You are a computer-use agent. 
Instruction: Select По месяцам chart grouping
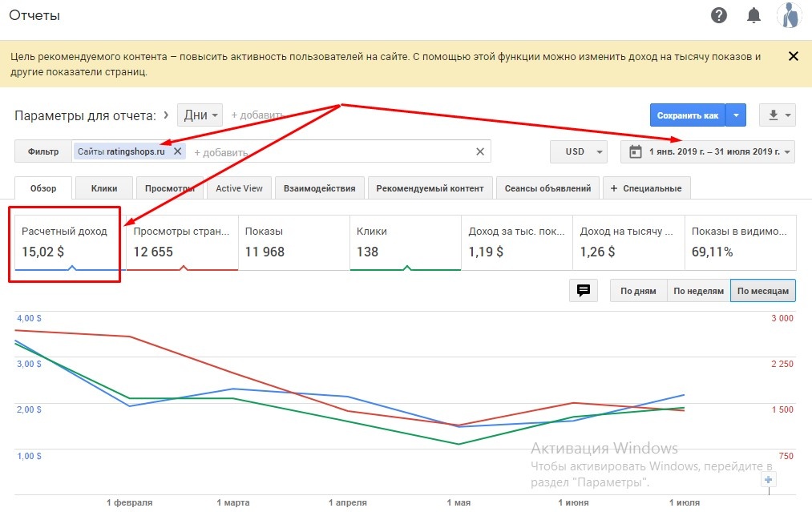pos(762,291)
